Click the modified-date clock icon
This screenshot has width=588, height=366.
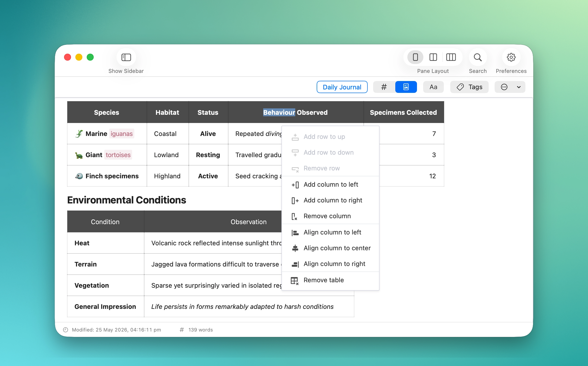click(66, 330)
